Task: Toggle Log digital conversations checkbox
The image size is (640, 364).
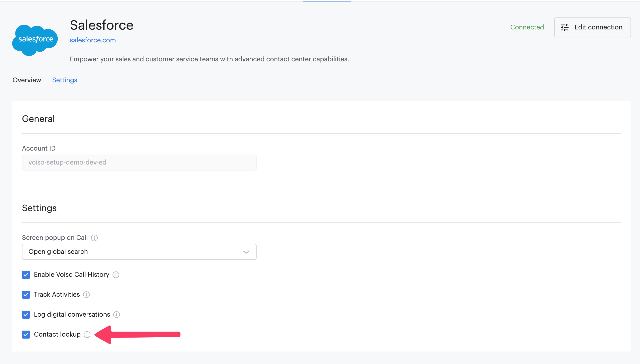Action: [x=26, y=315]
